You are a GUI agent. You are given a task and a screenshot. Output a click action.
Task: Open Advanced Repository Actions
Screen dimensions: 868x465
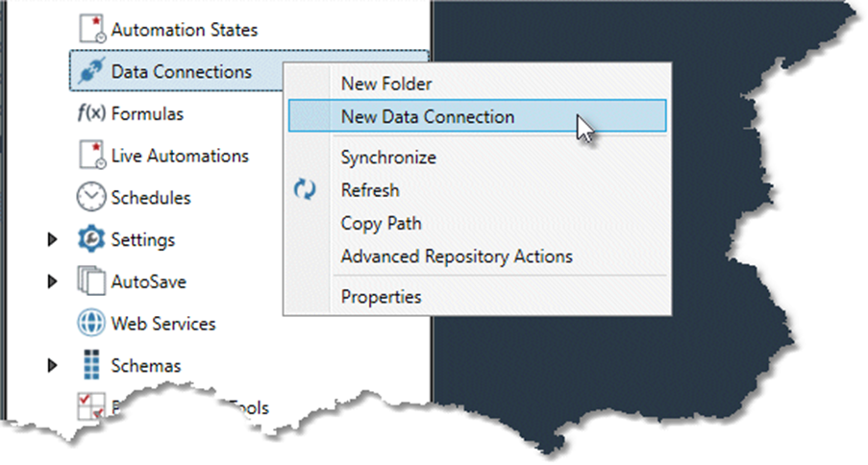tap(457, 257)
